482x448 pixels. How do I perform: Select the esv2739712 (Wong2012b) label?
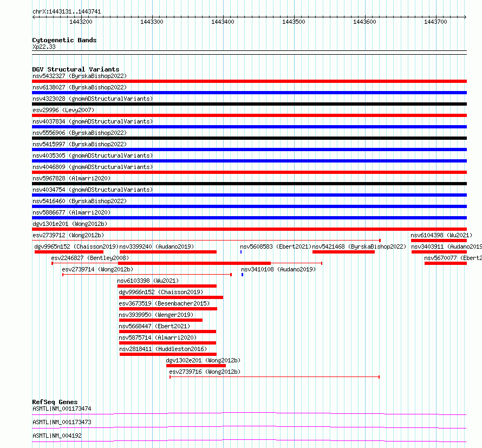[x=68, y=235]
